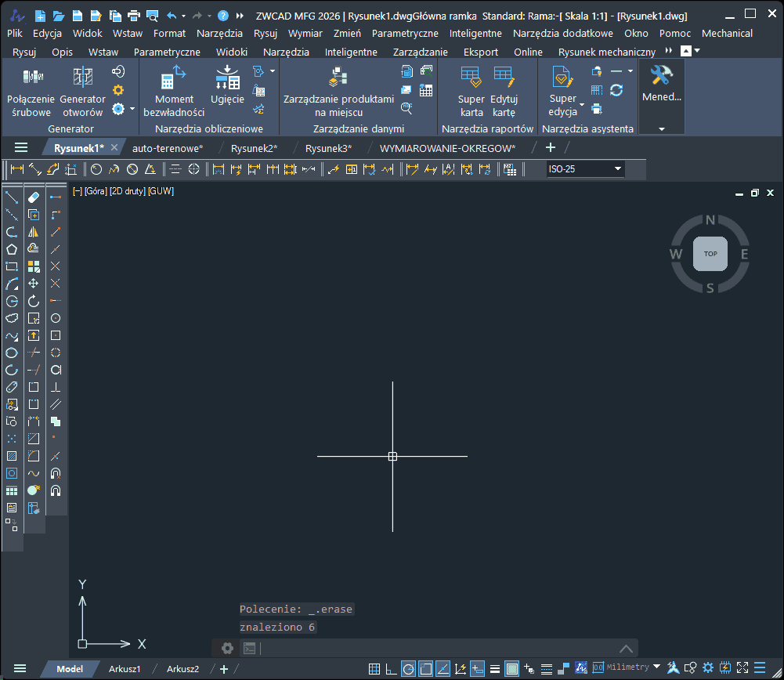Click TOP face of the view cube
The height and width of the screenshot is (680, 784).
pos(710,254)
